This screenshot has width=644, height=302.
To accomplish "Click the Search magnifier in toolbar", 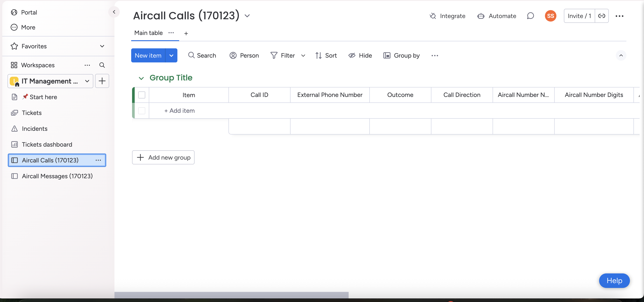I will point(191,55).
